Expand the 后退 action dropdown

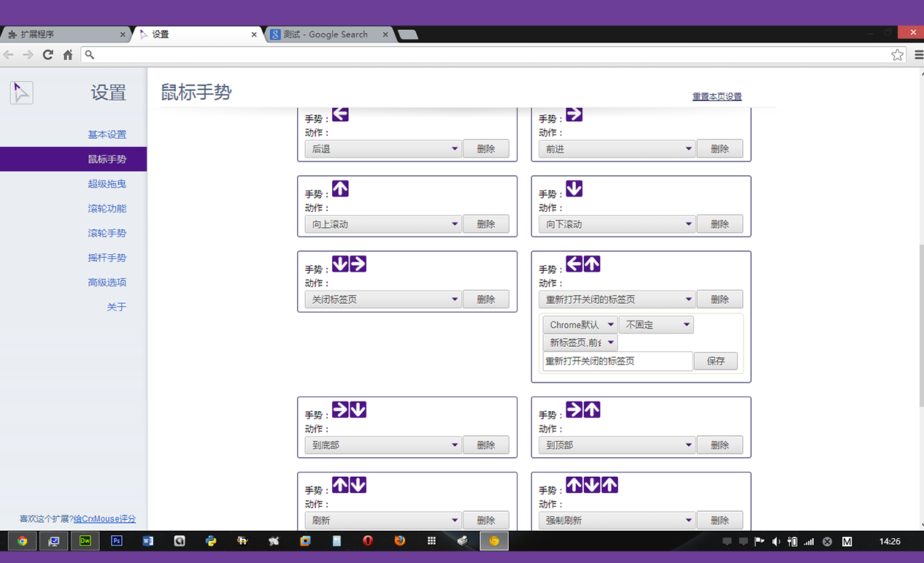pos(383,149)
